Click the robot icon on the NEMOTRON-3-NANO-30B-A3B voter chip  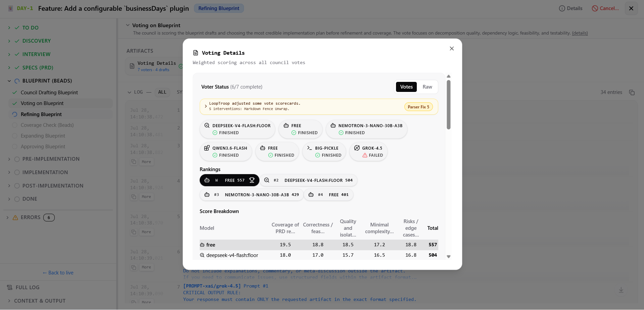[333, 125]
